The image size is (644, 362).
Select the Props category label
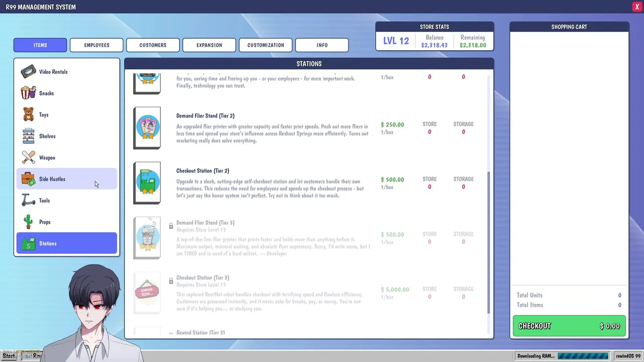pyautogui.click(x=45, y=222)
